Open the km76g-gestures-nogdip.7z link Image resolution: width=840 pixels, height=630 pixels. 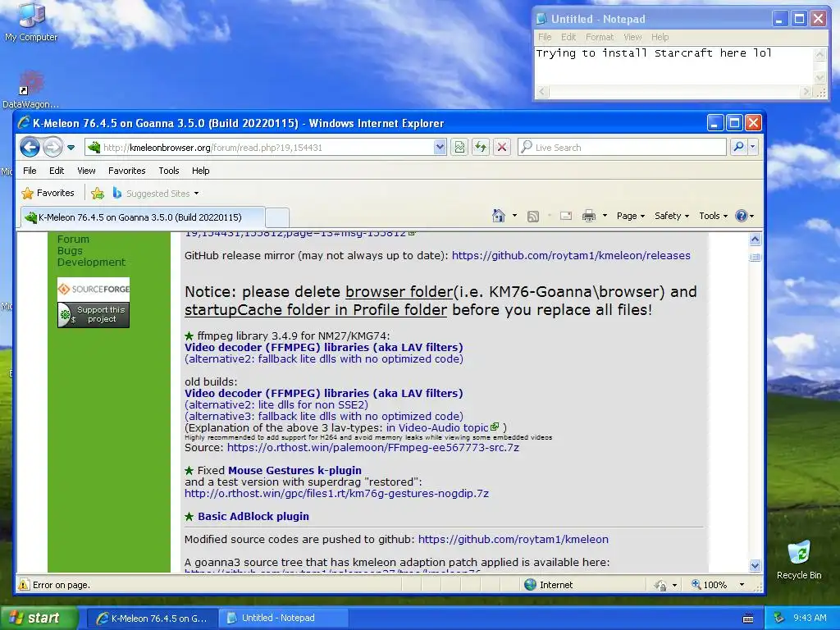coord(336,493)
